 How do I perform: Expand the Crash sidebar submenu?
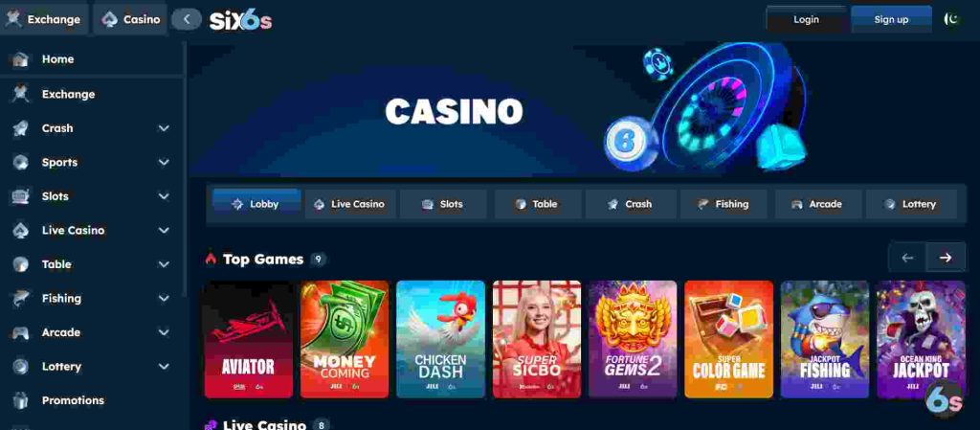(164, 128)
